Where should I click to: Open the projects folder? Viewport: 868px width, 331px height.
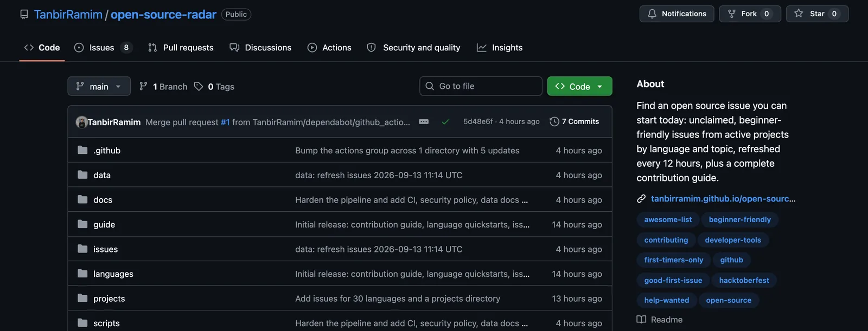click(109, 298)
